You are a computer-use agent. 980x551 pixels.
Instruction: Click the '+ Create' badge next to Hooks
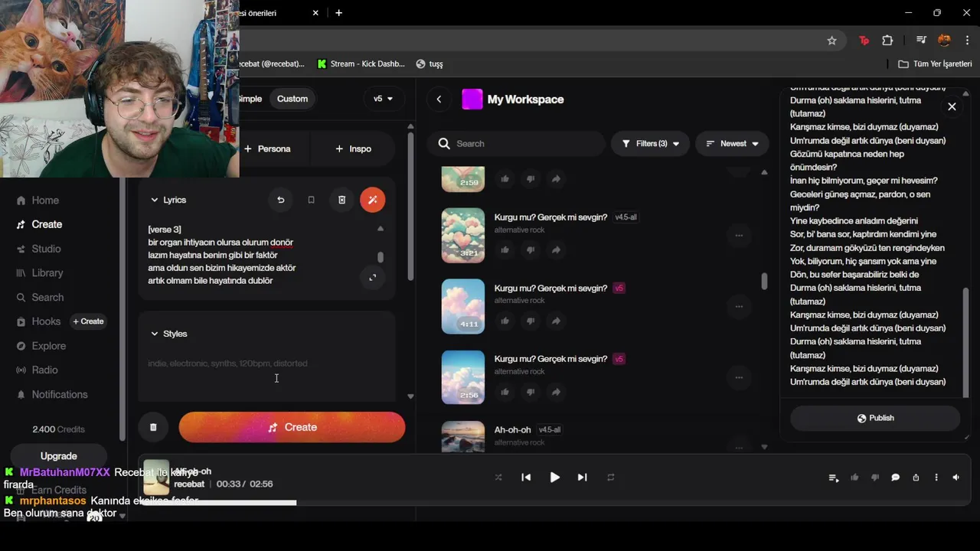[88, 321]
